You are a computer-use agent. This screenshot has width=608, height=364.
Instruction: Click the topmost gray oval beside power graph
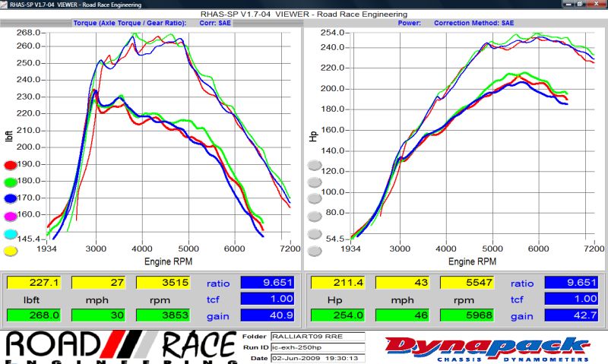pos(314,165)
